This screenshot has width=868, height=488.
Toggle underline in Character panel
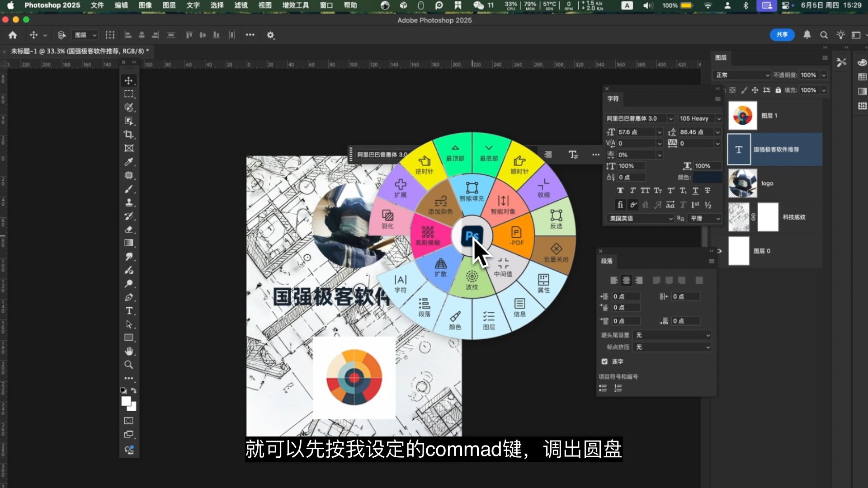tap(695, 191)
